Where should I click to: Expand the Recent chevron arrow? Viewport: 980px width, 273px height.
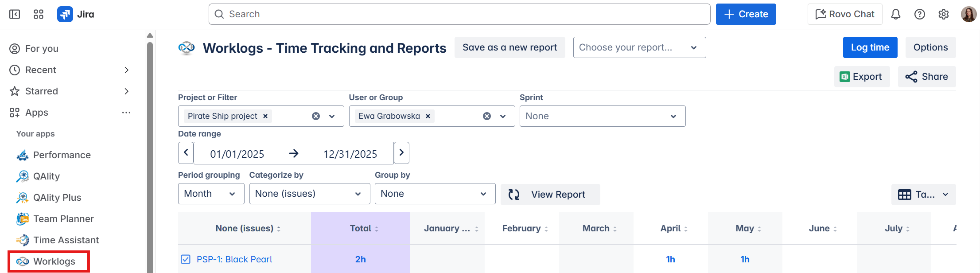click(x=126, y=70)
